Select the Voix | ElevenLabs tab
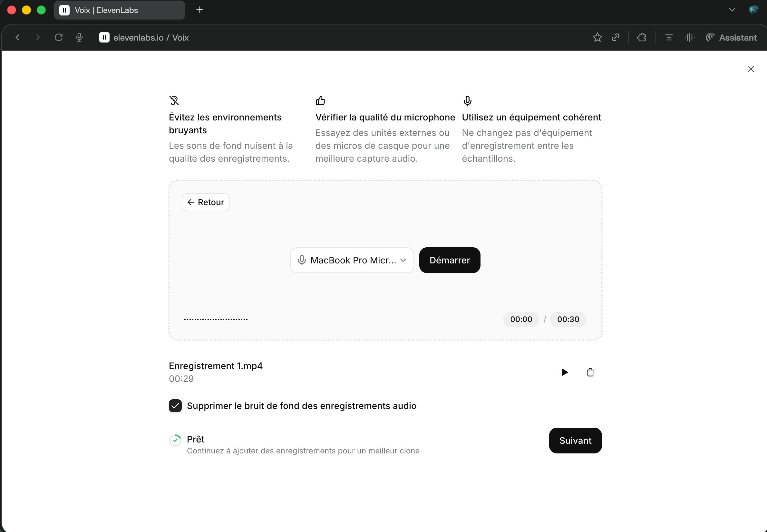Viewport: 767px width, 532px height. (x=119, y=10)
